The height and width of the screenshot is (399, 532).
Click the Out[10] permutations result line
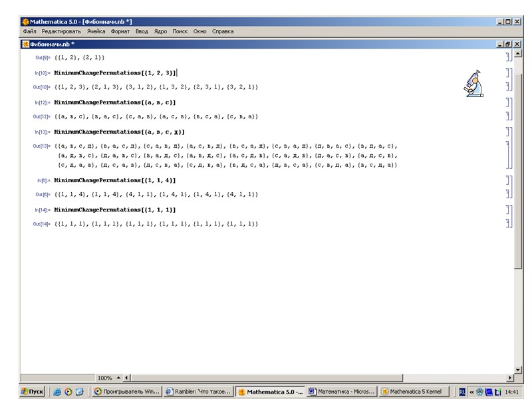(156, 87)
